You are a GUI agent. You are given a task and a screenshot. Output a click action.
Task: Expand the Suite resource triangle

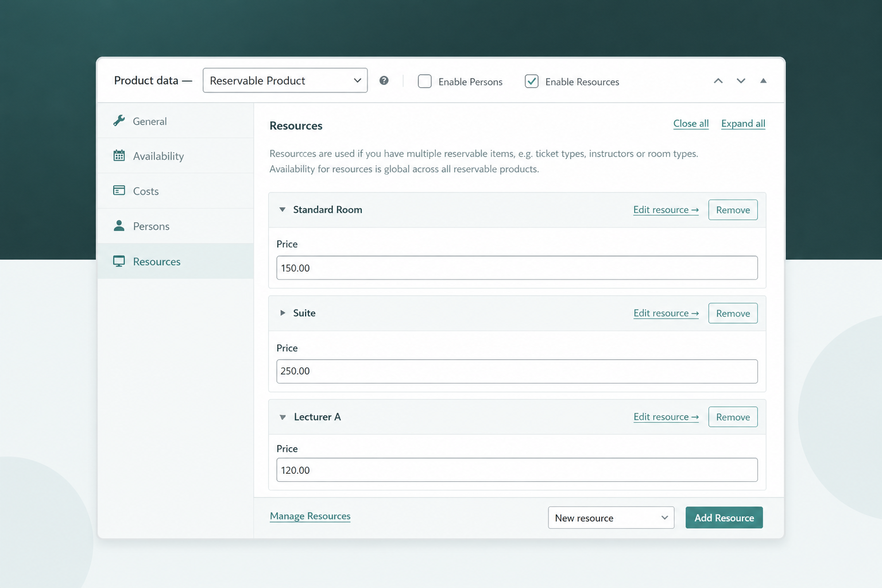click(283, 313)
